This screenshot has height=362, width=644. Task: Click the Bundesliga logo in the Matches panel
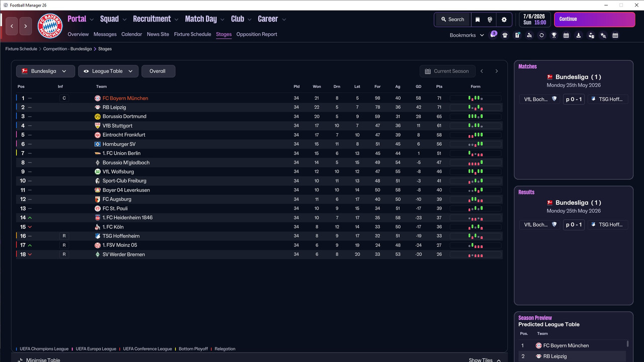(x=550, y=77)
